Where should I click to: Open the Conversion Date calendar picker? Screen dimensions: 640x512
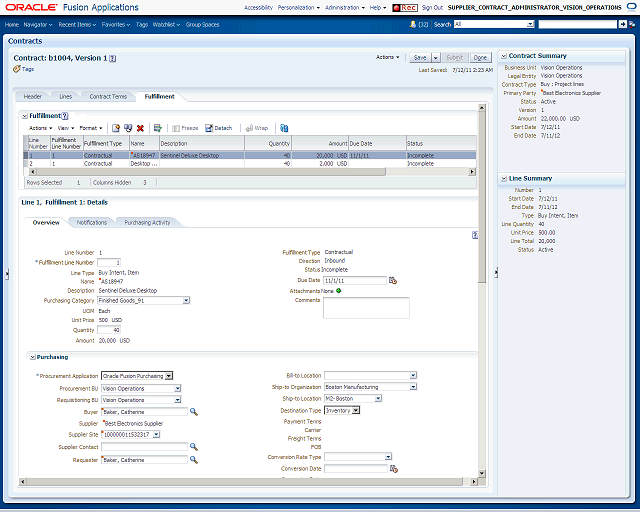click(394, 469)
